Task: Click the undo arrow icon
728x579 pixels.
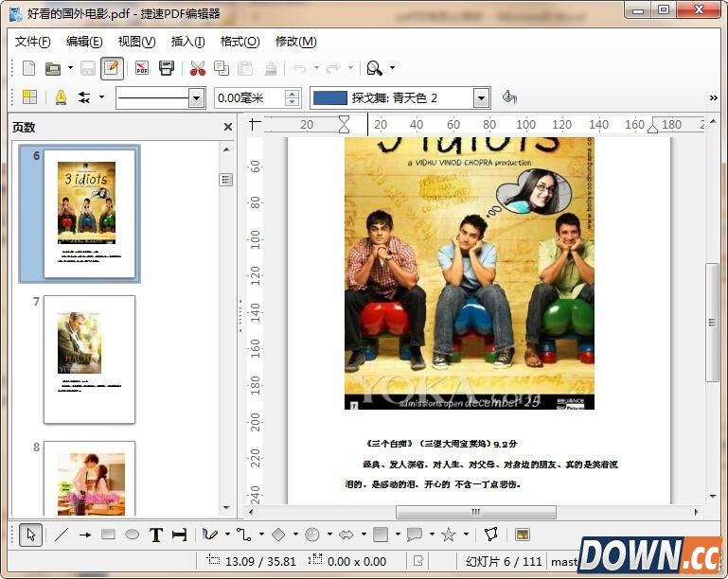Action: (x=300, y=69)
